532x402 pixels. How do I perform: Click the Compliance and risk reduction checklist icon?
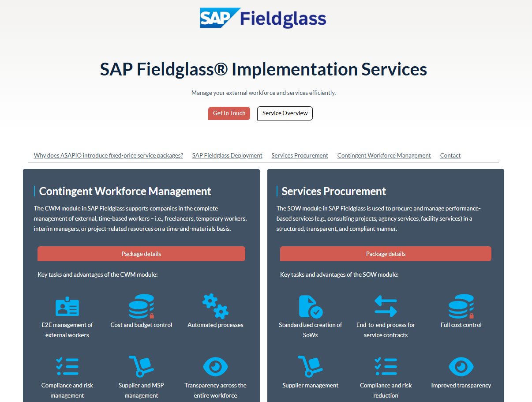tap(386, 367)
